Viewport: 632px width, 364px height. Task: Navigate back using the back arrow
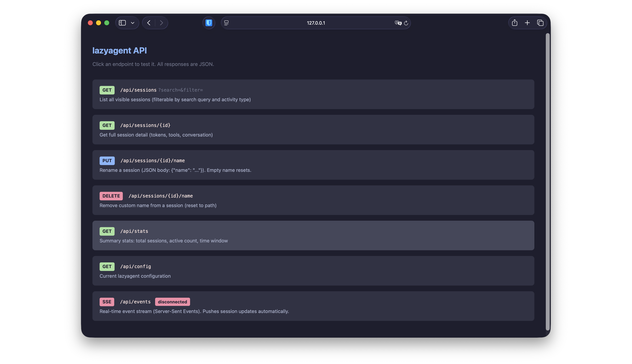pyautogui.click(x=149, y=23)
